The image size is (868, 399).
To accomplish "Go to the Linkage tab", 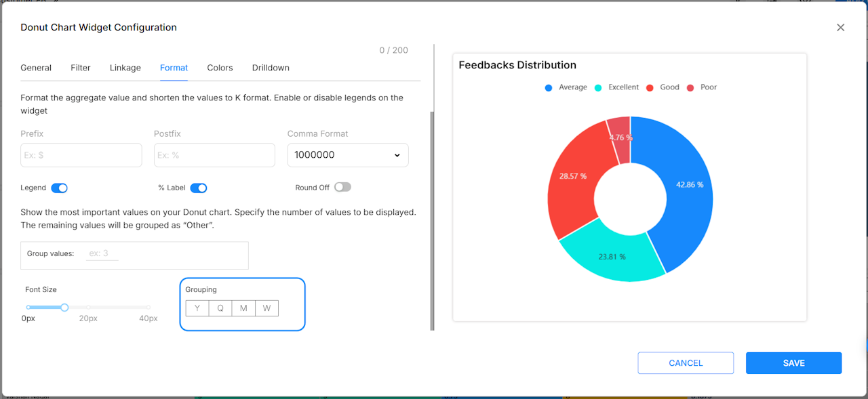I will [125, 68].
